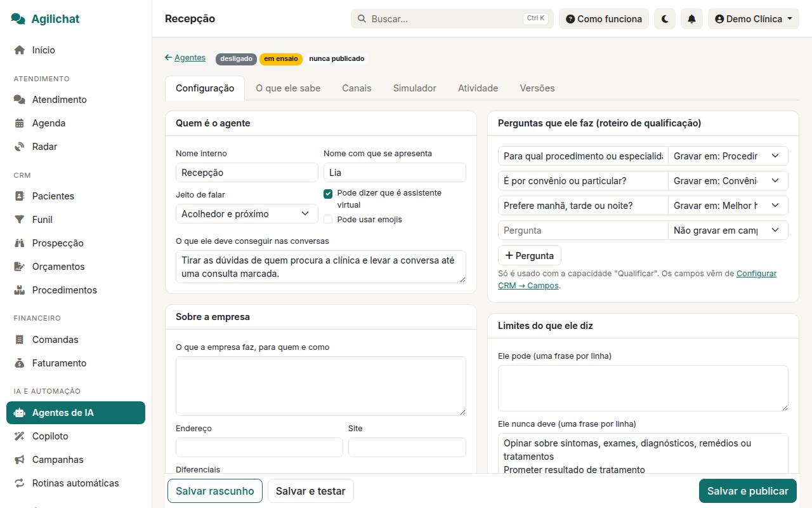This screenshot has height=508, width=812.
Task: Click the Início house icon
Action: click(20, 50)
